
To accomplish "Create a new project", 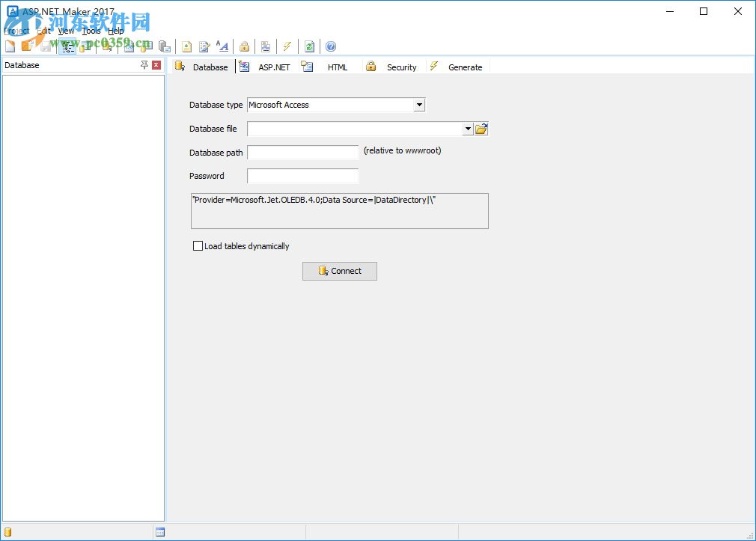I will 10,46.
